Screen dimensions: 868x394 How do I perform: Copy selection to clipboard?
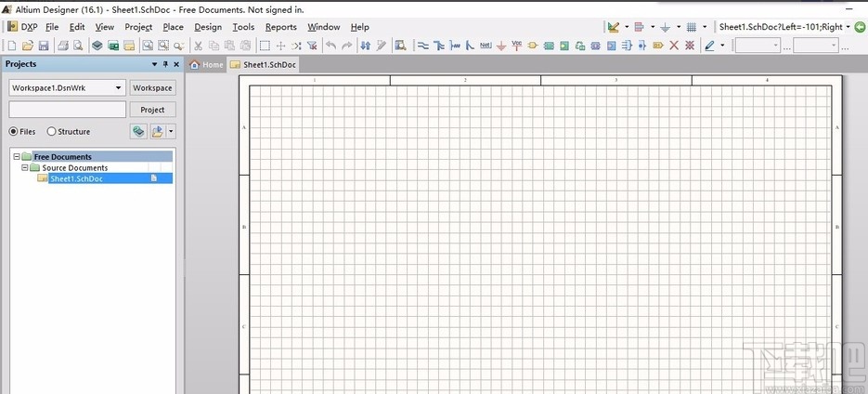point(214,46)
